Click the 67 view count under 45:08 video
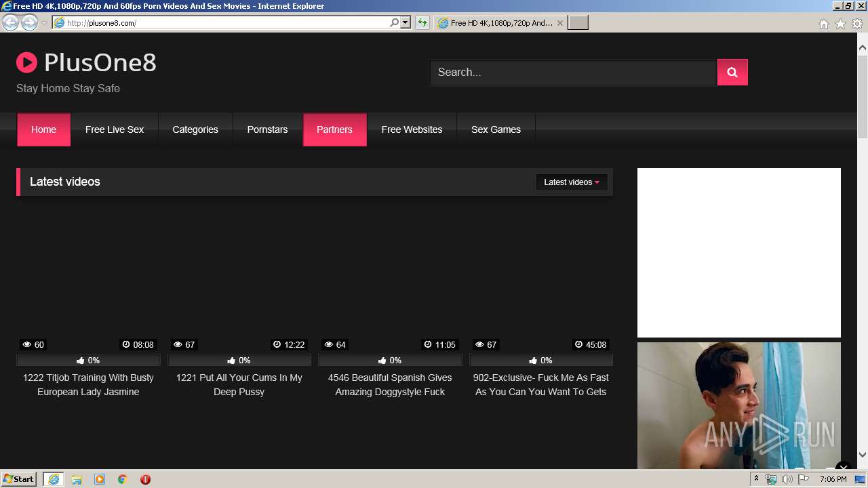The width and height of the screenshot is (868, 488). pyautogui.click(x=492, y=345)
